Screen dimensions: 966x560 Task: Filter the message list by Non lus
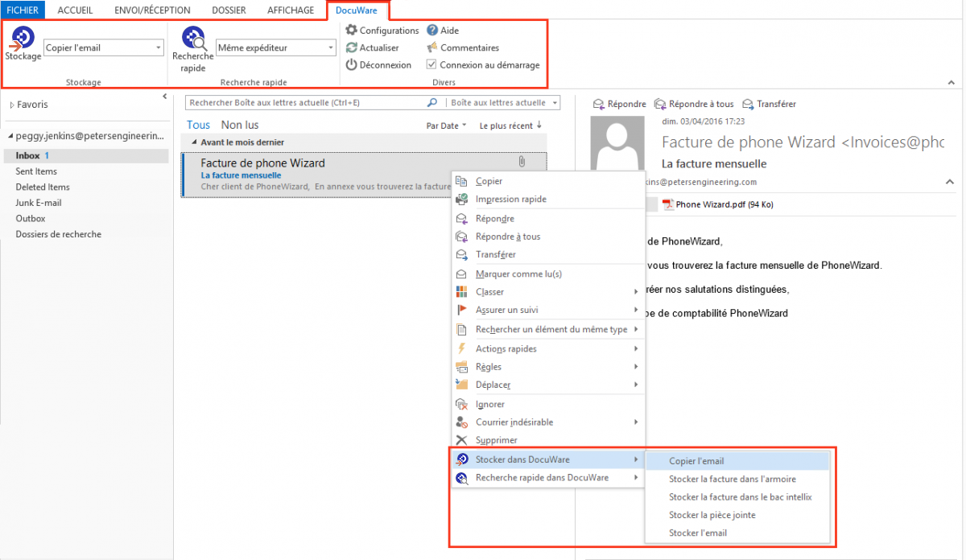(240, 125)
